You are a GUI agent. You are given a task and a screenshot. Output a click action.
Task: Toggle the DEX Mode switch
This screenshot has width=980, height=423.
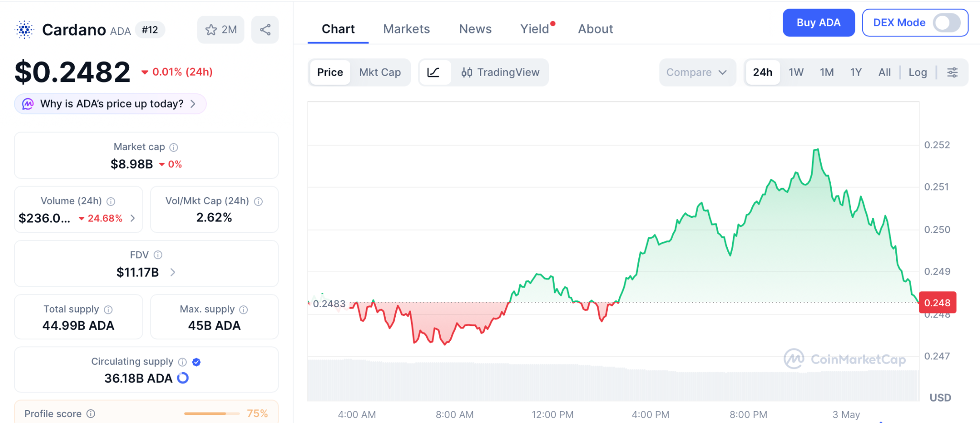[x=947, y=22]
